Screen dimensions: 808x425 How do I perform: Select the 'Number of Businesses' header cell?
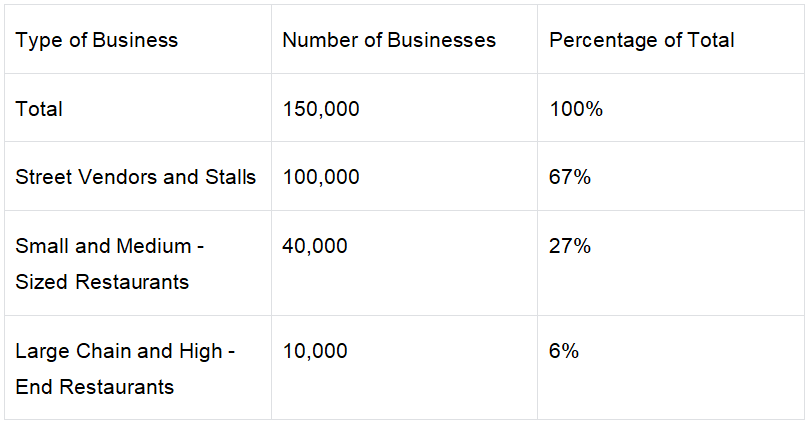point(404,39)
